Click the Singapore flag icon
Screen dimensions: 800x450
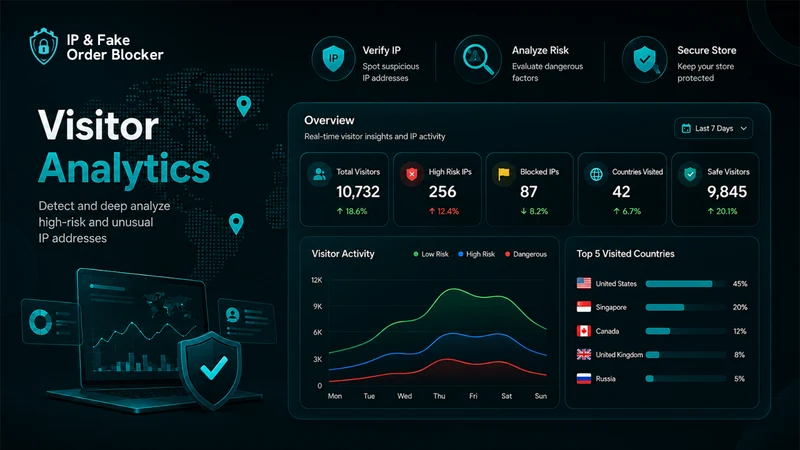tap(584, 307)
